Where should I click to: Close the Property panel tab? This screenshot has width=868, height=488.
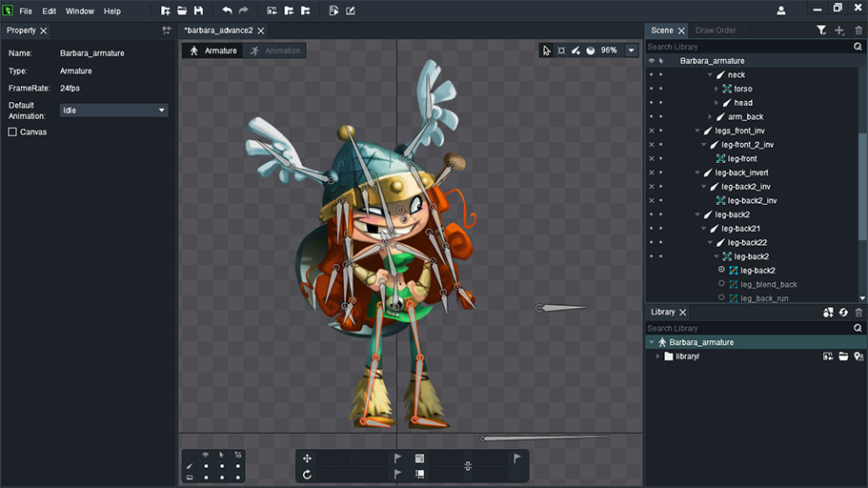[x=44, y=30]
